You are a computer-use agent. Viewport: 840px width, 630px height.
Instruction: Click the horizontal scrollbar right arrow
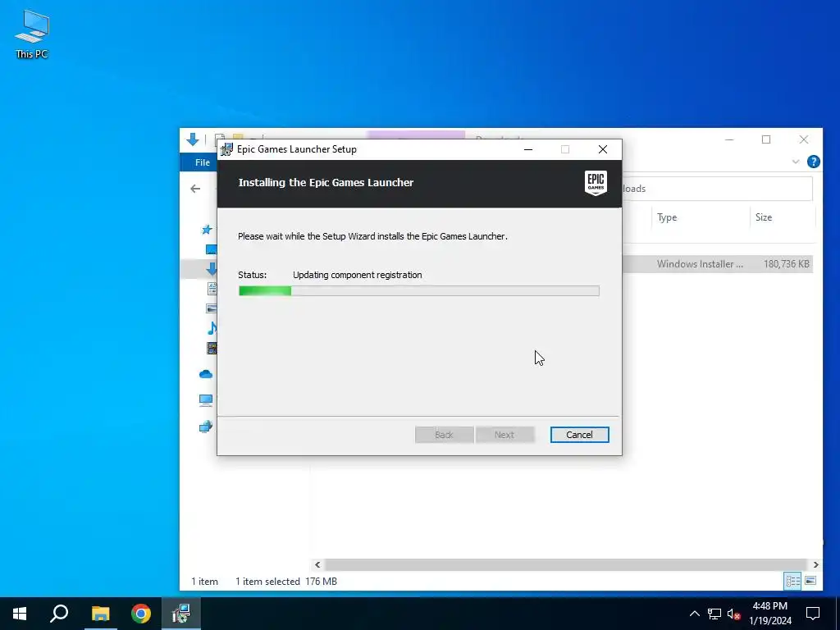tap(815, 564)
